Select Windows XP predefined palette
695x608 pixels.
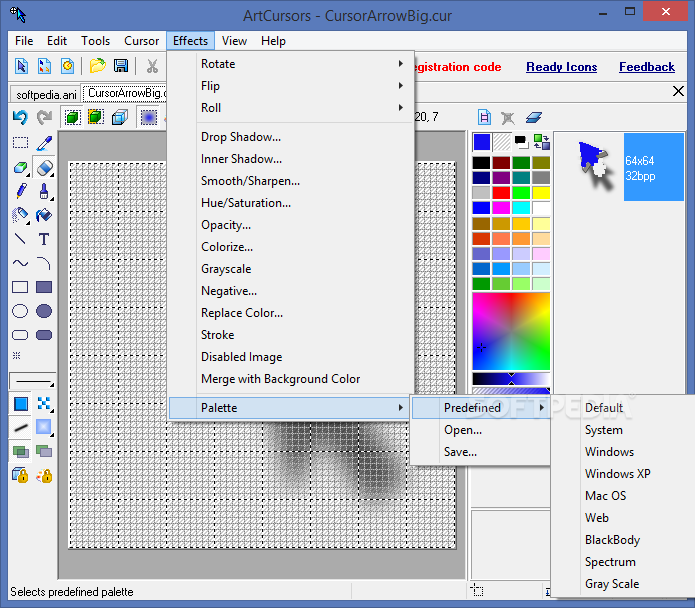coord(624,474)
